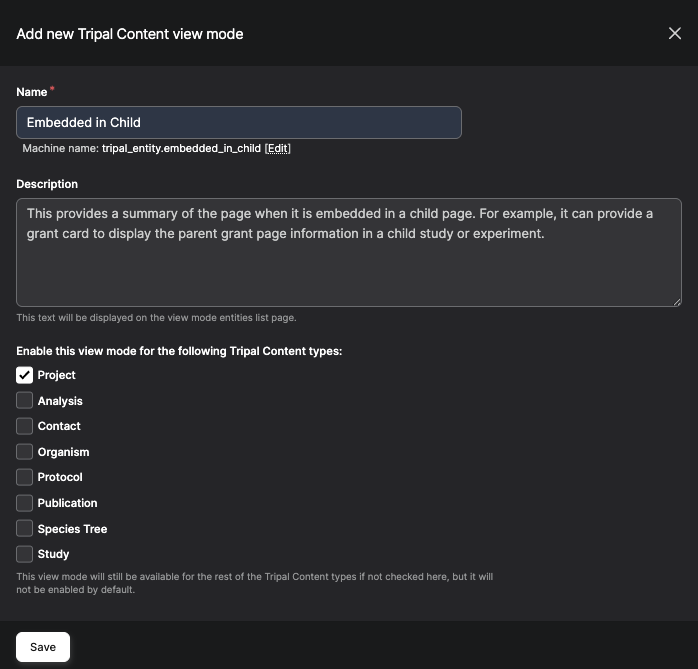Click the dialog title 'Add new Tripal Content view mode'
698x669 pixels.
pos(130,34)
